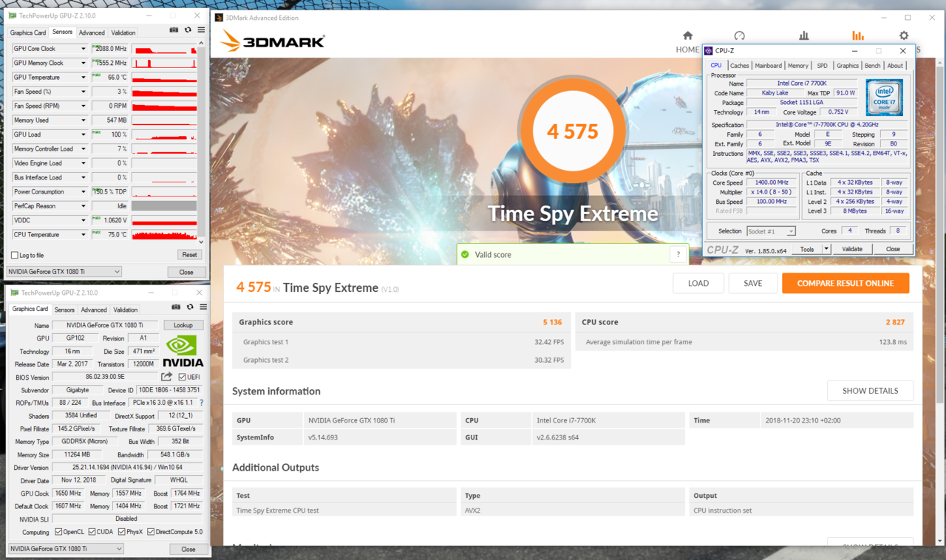Toggle the UEFI checkbox
This screenshot has width=946, height=560.
pyautogui.click(x=182, y=377)
